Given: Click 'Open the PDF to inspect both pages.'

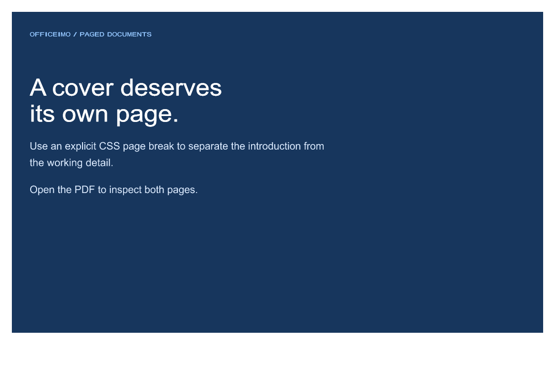Looking at the screenshot, I should click(114, 190).
